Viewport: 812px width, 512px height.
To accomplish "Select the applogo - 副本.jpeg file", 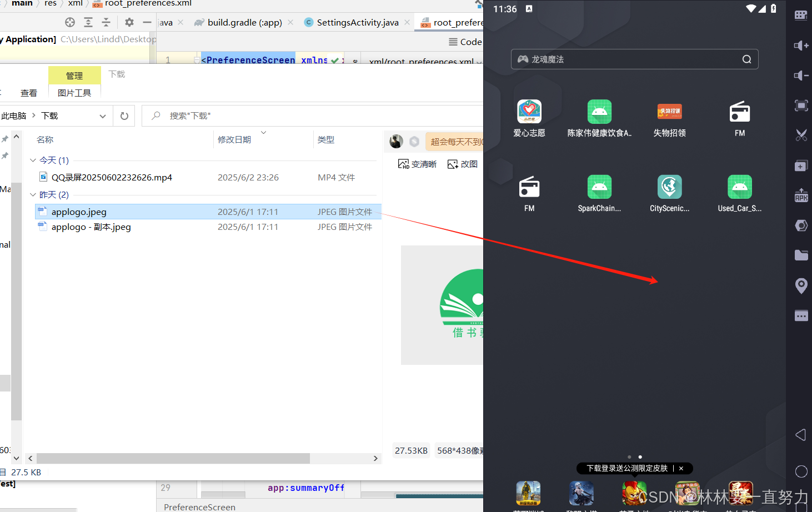I will pos(91,227).
